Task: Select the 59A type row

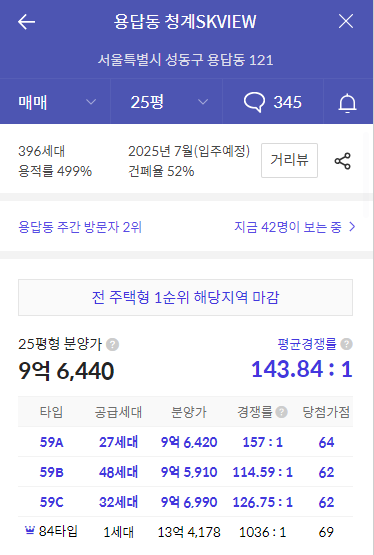Action: 185,442
